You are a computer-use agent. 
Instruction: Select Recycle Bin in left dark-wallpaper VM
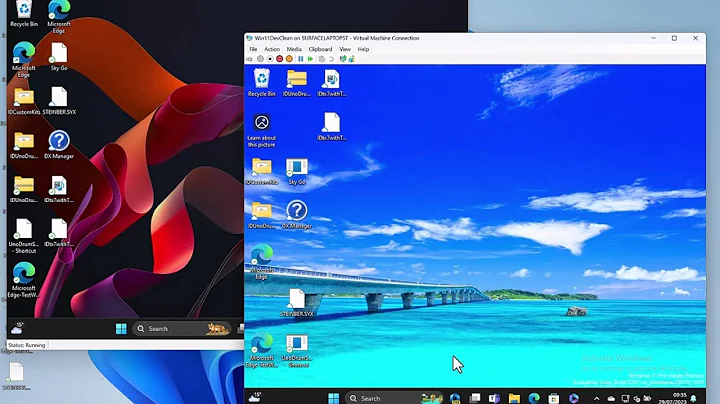pos(24,14)
